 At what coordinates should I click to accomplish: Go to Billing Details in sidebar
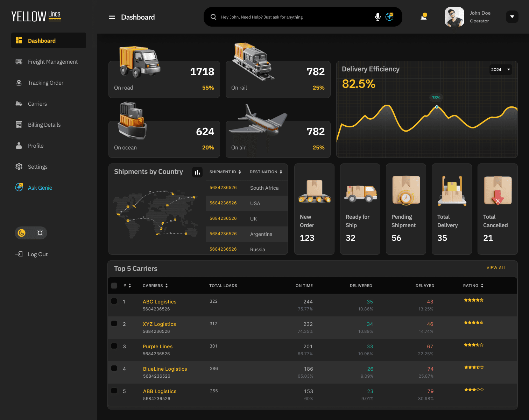click(44, 125)
